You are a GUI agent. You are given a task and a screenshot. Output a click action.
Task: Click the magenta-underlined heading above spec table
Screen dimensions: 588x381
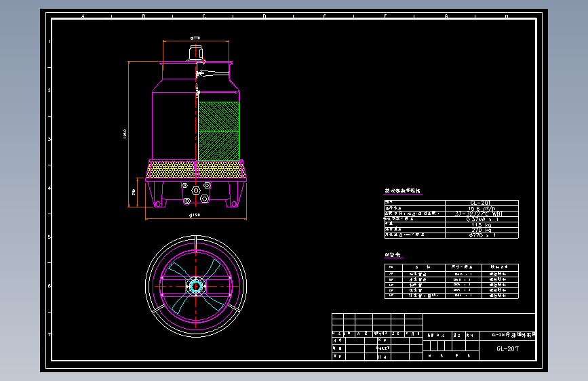click(x=403, y=191)
